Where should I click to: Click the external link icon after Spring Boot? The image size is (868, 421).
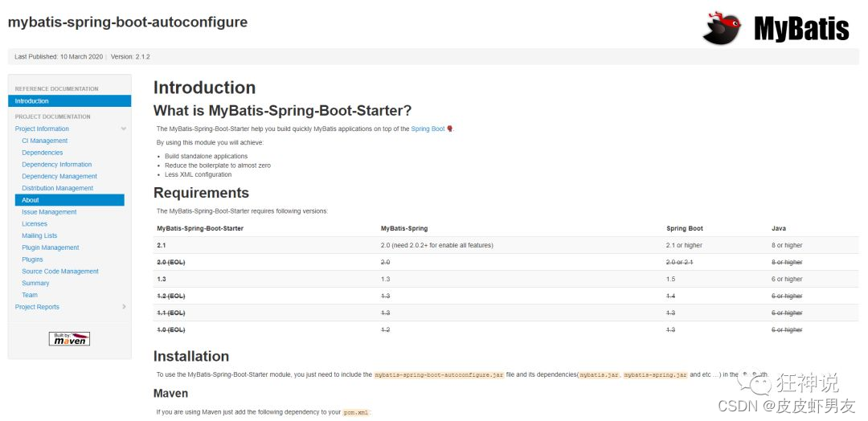449,129
